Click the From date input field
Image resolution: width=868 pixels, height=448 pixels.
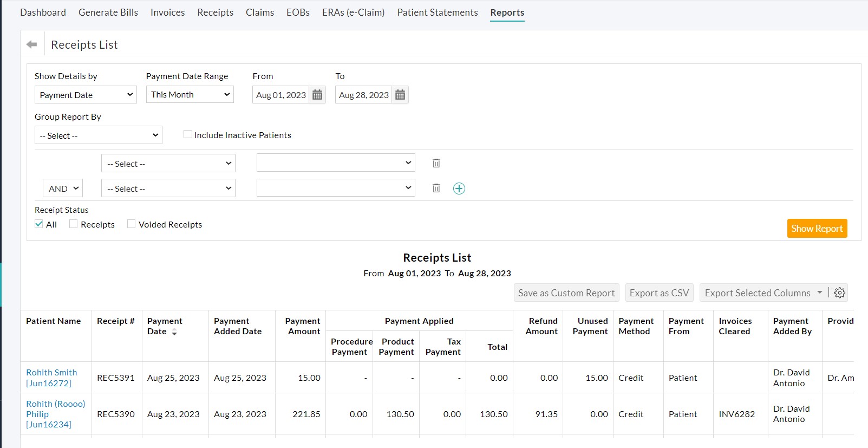tap(280, 95)
